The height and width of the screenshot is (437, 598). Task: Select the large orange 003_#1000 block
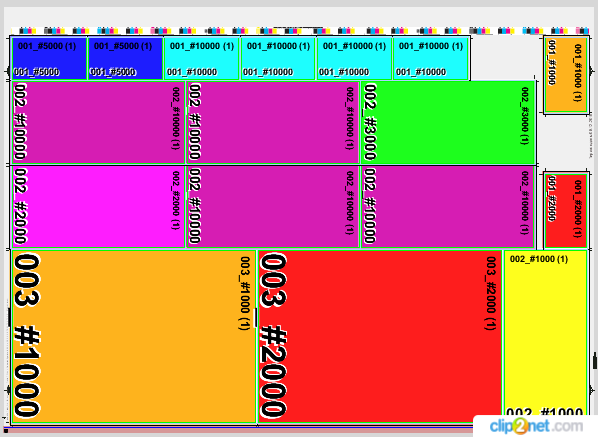click(x=134, y=336)
